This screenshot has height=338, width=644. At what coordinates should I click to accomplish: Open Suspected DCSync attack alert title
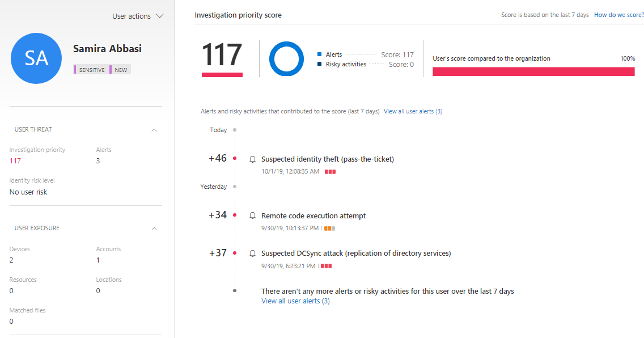tap(356, 253)
